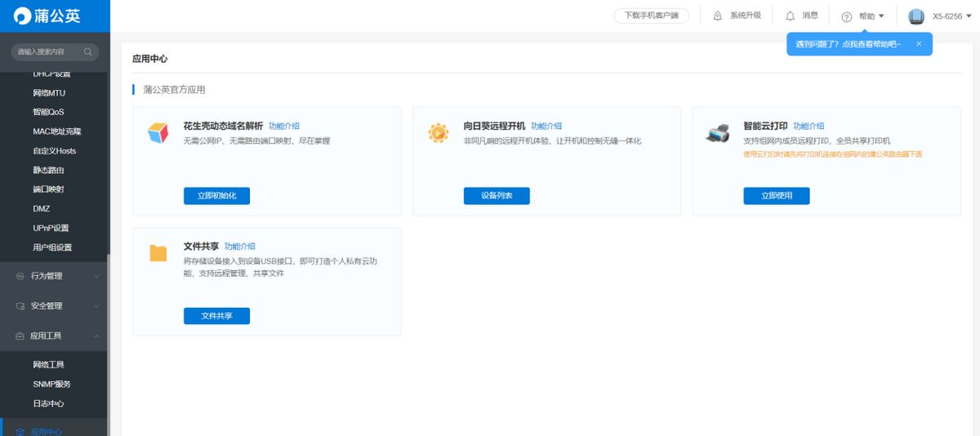Open 智能QoS in sidebar
This screenshot has width=980, height=436.
tap(48, 112)
